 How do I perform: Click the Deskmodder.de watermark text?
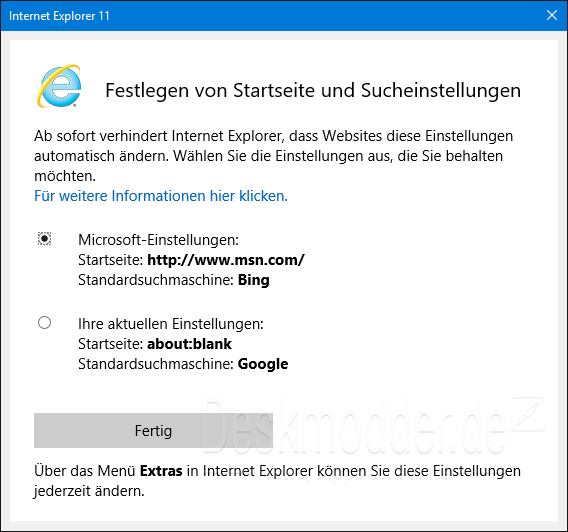pyautogui.click(x=355, y=427)
